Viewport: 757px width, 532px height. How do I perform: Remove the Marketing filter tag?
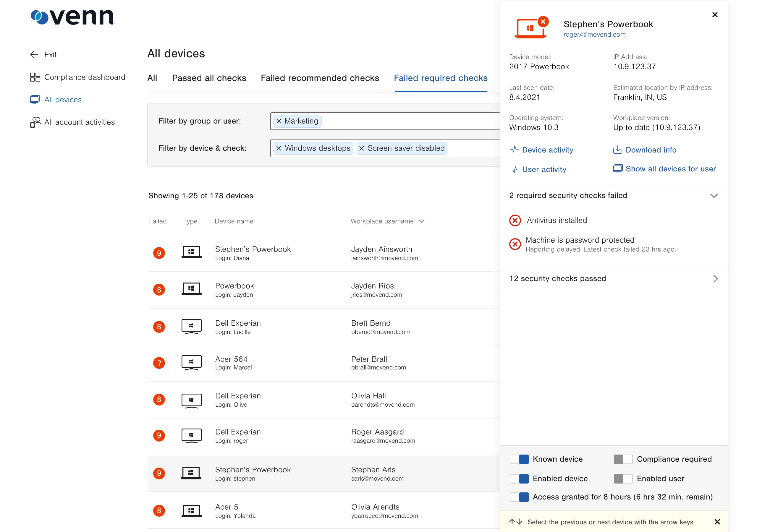tap(279, 121)
